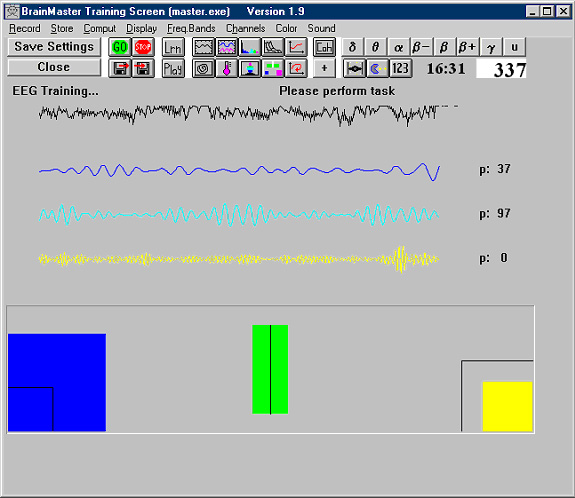Click the 'p: 97' cyan wave value

495,213
